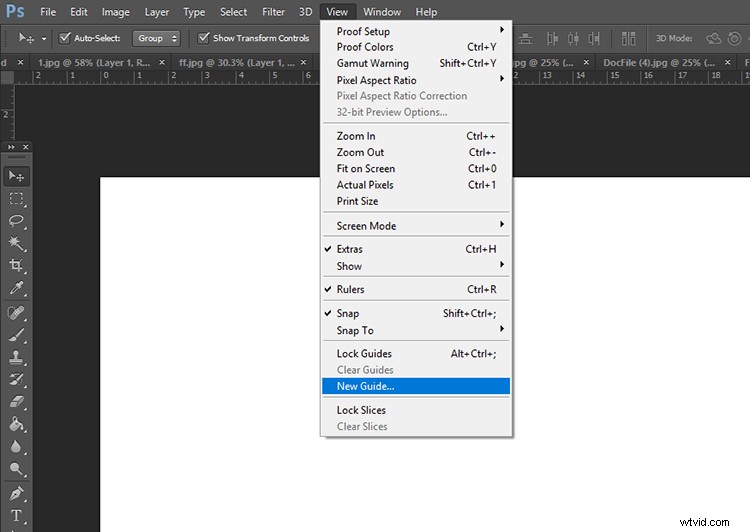
Task: Choose Zoom In from the View menu
Action: [x=416, y=136]
